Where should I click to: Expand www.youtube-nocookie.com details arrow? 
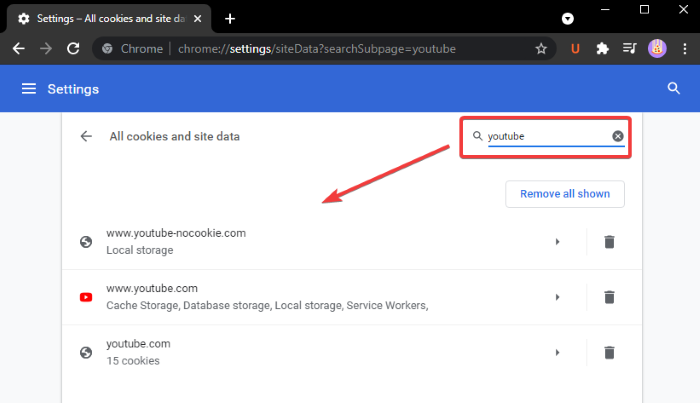pos(557,241)
